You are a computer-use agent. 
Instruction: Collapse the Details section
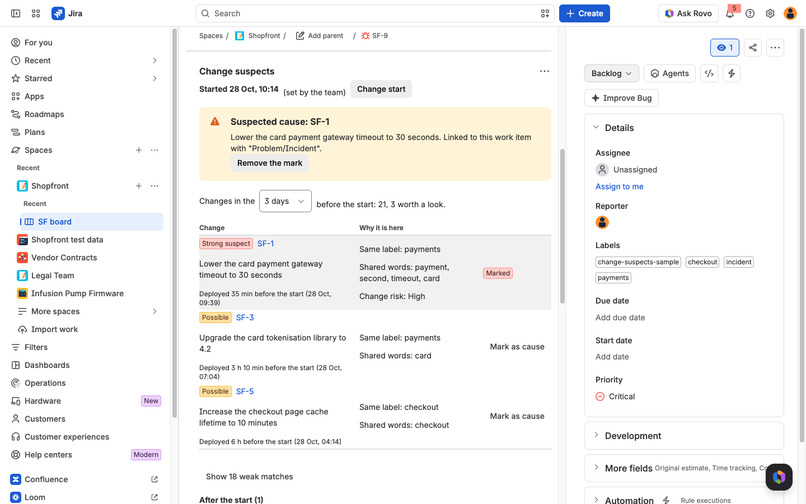tap(596, 127)
